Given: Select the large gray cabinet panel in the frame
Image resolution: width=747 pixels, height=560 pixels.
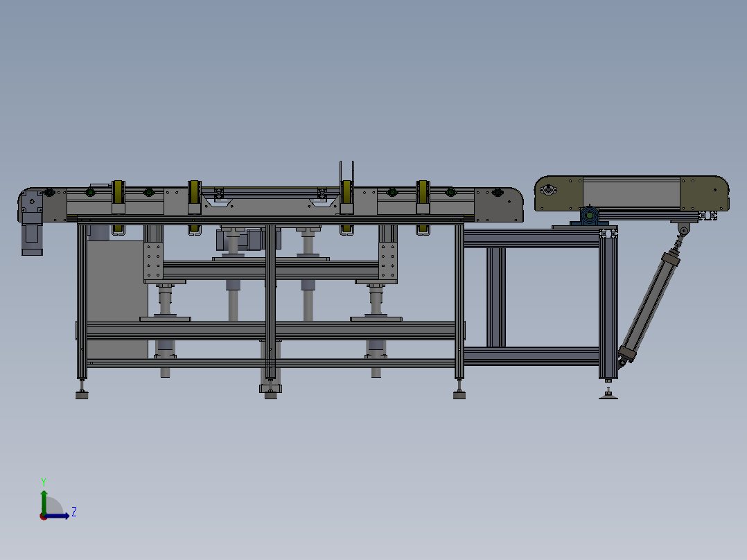Looking at the screenshot, I should 117,300.
